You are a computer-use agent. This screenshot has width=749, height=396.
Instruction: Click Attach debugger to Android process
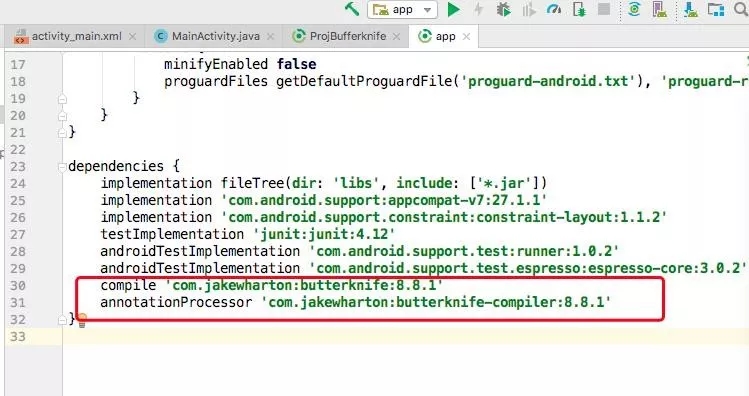tap(579, 10)
